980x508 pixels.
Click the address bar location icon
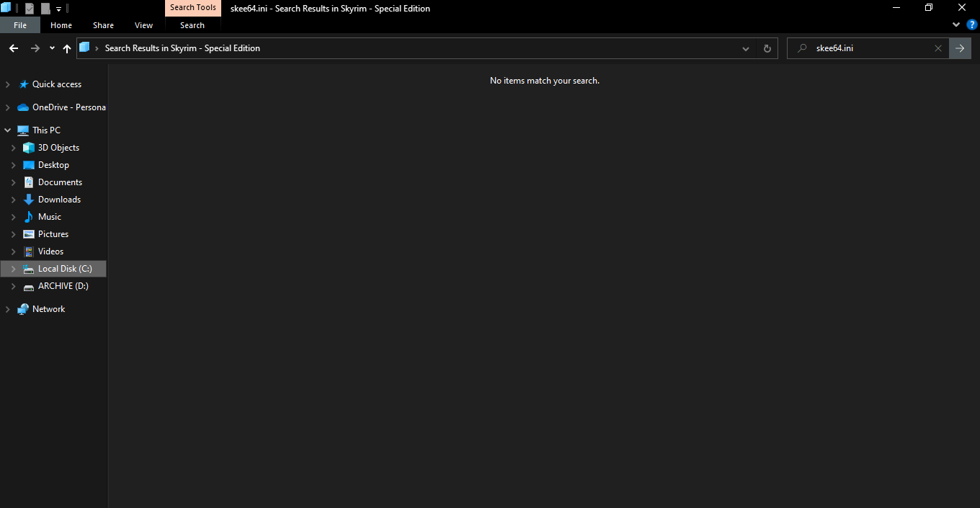(x=84, y=48)
